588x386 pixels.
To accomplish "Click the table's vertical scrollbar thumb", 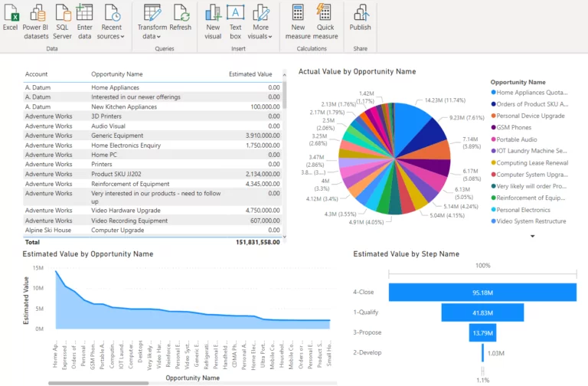I will [284, 94].
